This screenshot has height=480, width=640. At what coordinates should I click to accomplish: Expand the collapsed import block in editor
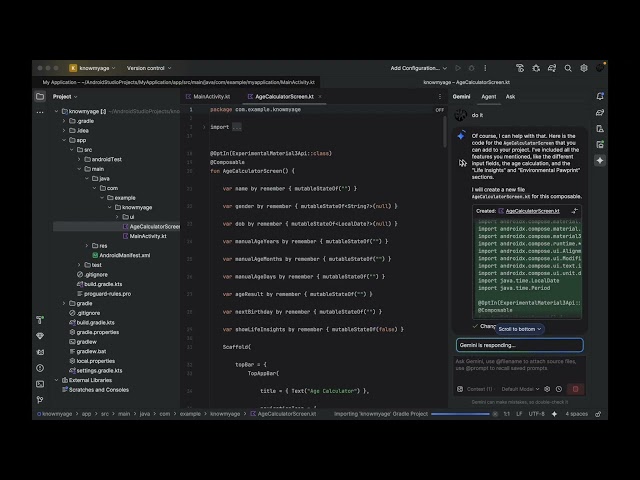(x=204, y=127)
